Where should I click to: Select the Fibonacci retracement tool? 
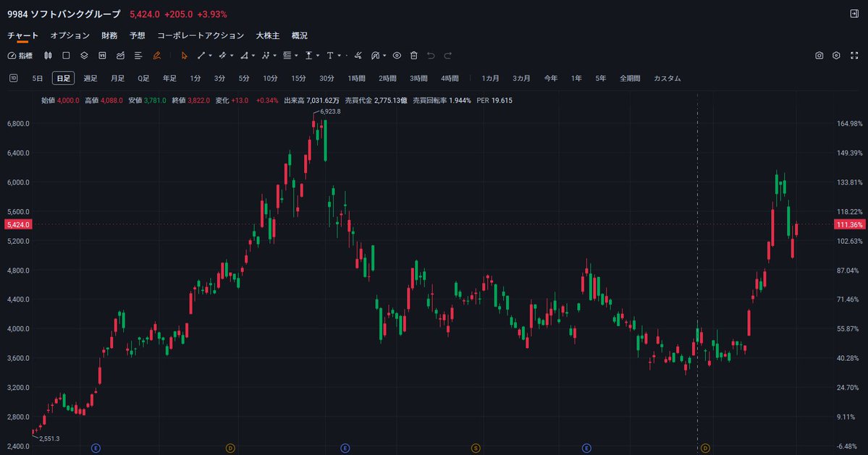(x=287, y=55)
